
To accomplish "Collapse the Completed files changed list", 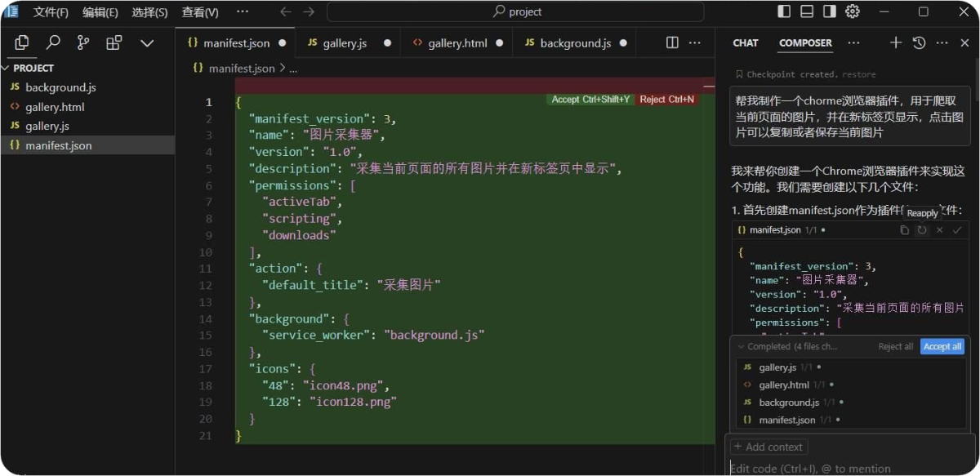I will click(741, 346).
